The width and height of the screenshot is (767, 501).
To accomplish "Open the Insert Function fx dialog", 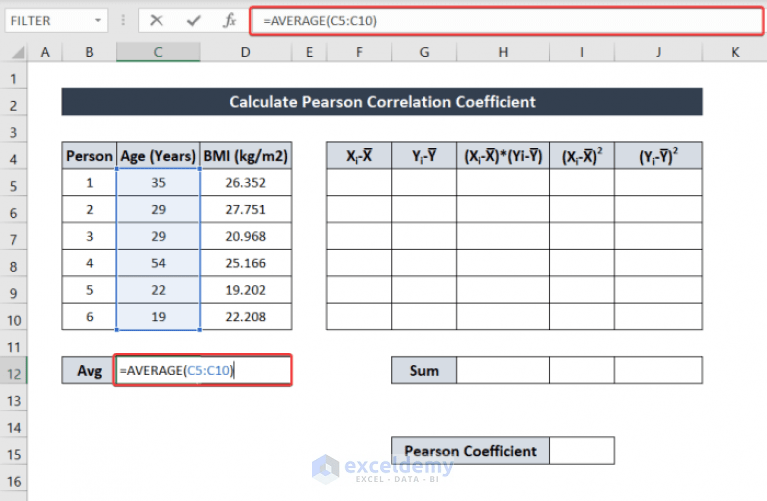I will click(x=229, y=21).
